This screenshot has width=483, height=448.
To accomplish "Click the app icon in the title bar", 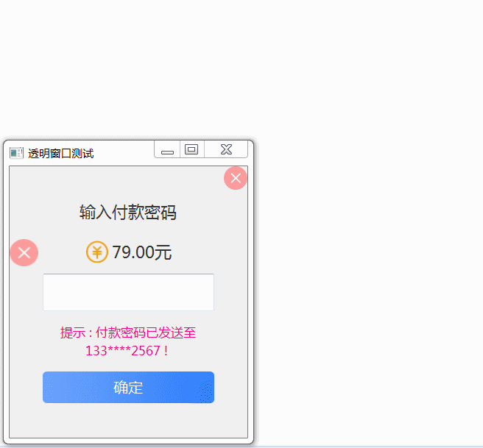I will tap(16, 153).
